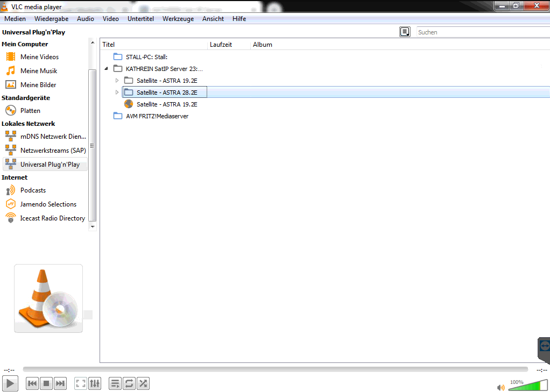The width and height of the screenshot is (550, 392).
Task: Skip to next track button
Action: click(x=60, y=383)
